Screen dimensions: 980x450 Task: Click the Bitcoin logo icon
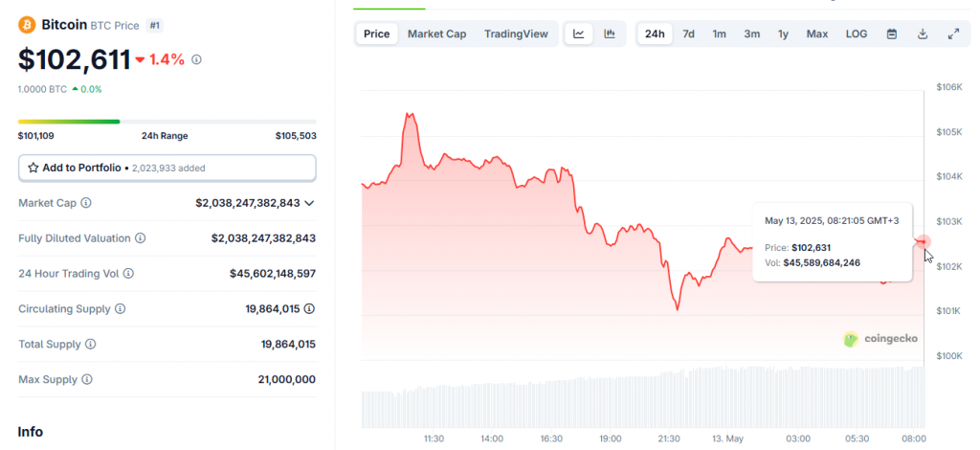pos(27,25)
